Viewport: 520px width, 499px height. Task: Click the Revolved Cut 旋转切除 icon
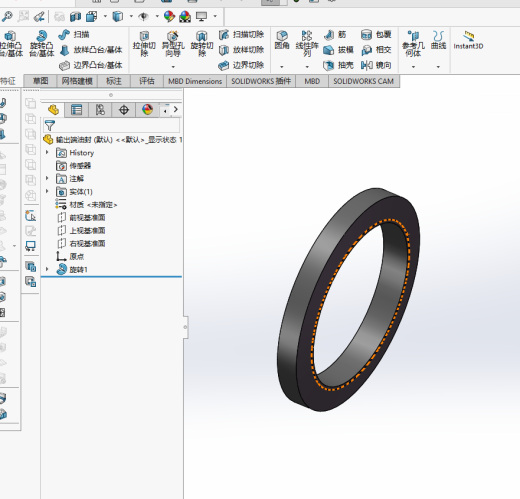[202, 44]
